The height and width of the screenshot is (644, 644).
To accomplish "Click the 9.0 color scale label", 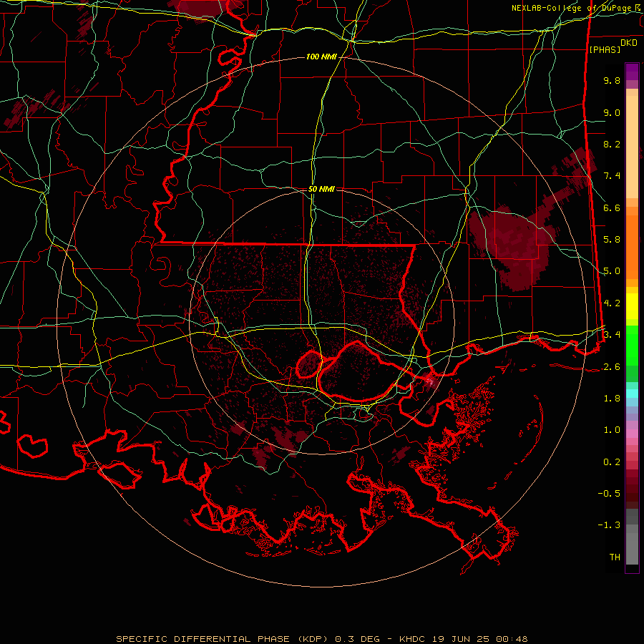I will 612,112.
